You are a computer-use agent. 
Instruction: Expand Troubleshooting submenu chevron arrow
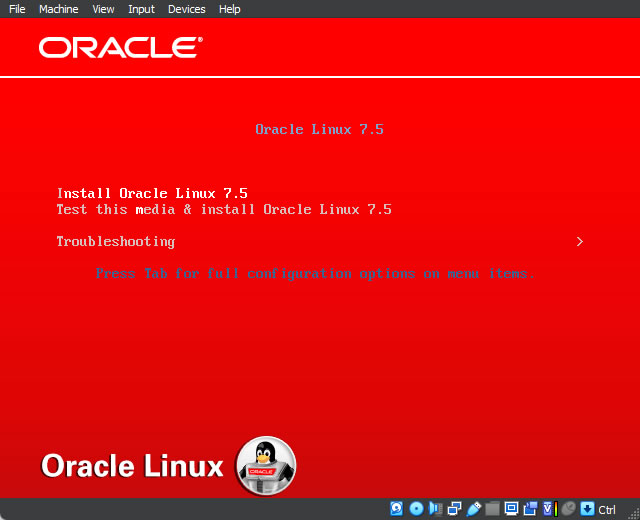(580, 242)
